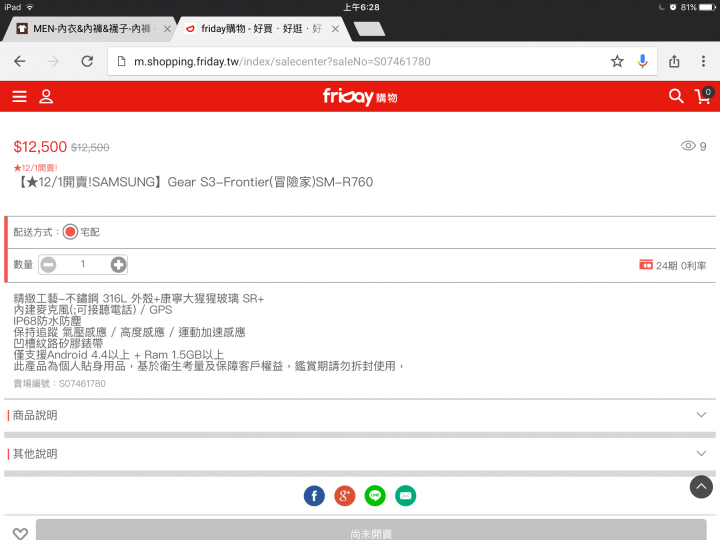Click the IP68防水防塵 line
The image size is (720, 540).
[47, 321]
